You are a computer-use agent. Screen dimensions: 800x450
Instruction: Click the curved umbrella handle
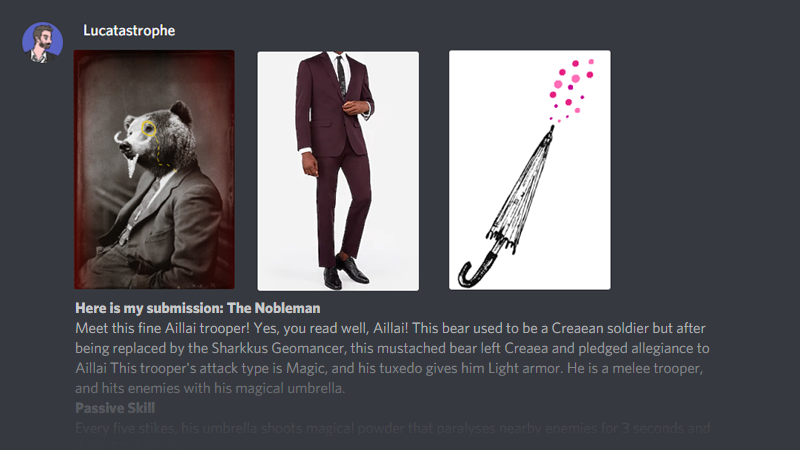(476, 270)
